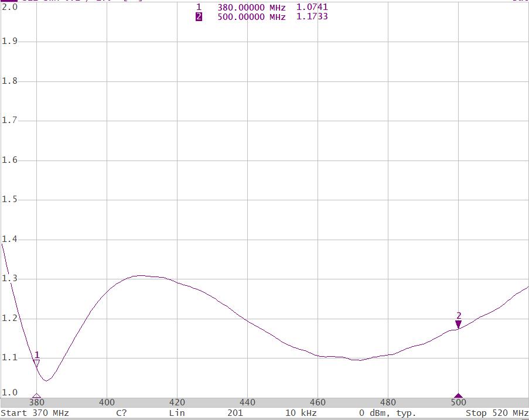
Task: Click the C? calibration status indicator
Action: 121,413
